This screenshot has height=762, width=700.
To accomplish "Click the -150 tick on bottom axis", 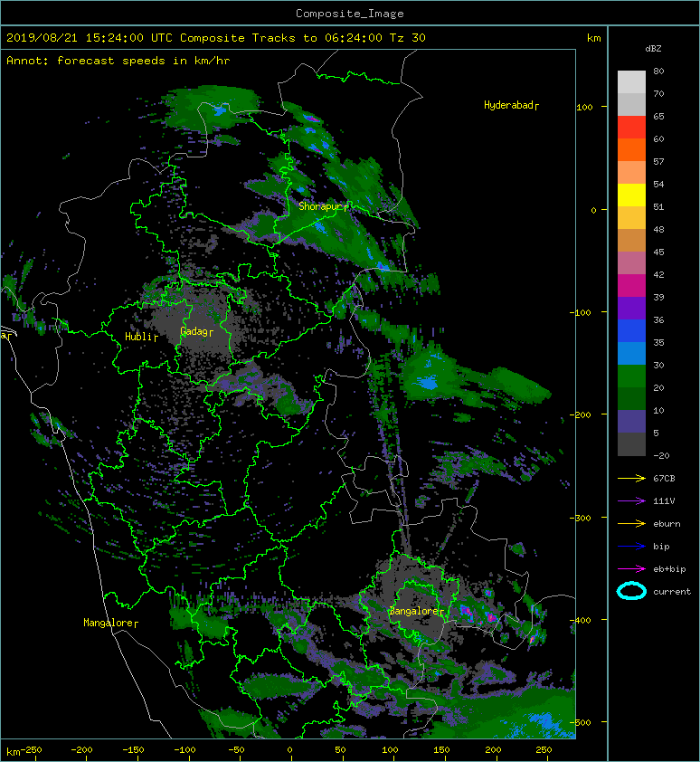I will [133, 750].
